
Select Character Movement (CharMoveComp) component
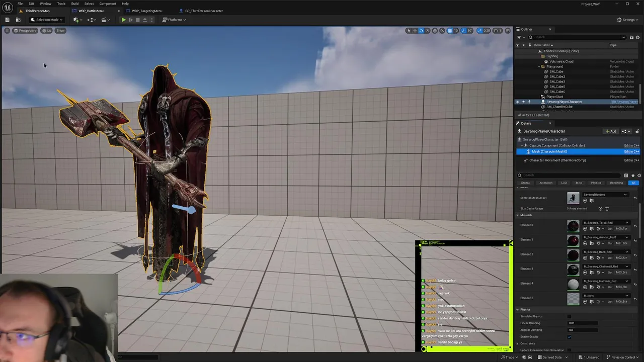[x=557, y=160]
